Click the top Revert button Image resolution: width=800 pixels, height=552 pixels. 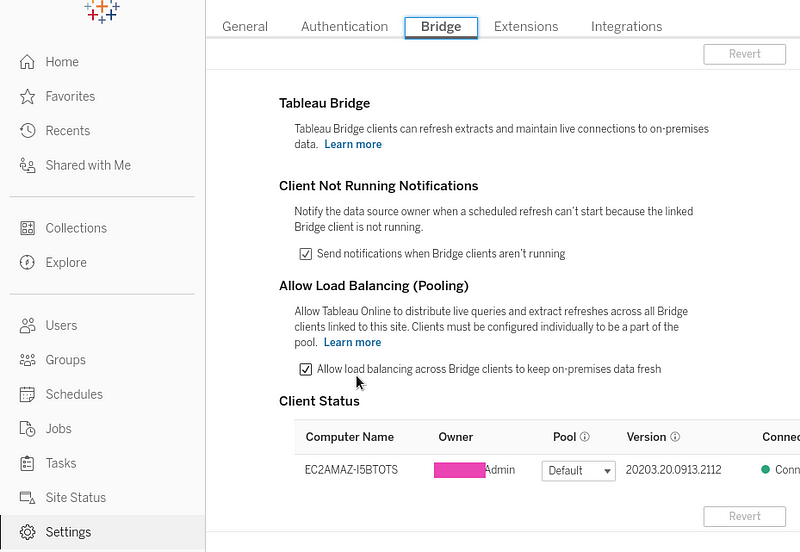(744, 54)
